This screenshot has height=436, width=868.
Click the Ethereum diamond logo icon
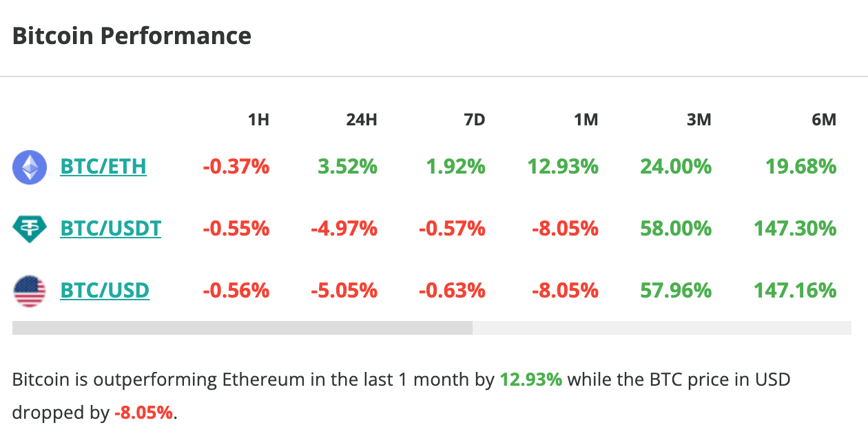pyautogui.click(x=30, y=167)
